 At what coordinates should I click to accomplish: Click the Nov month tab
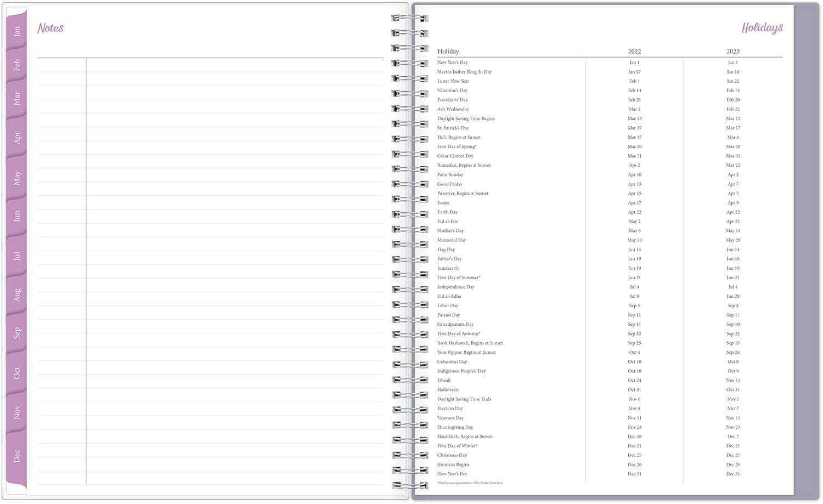click(16, 412)
